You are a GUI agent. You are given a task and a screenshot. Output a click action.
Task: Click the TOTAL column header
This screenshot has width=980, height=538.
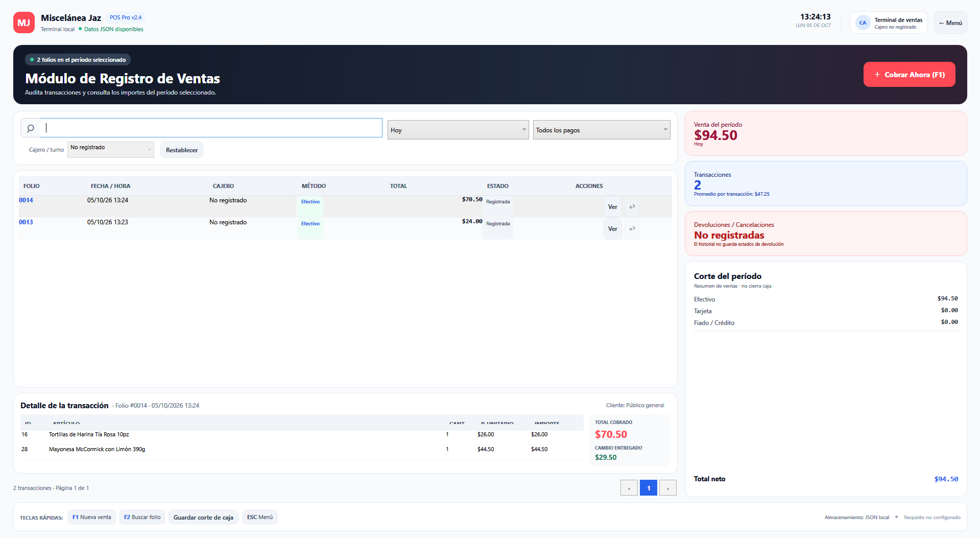[398, 186]
